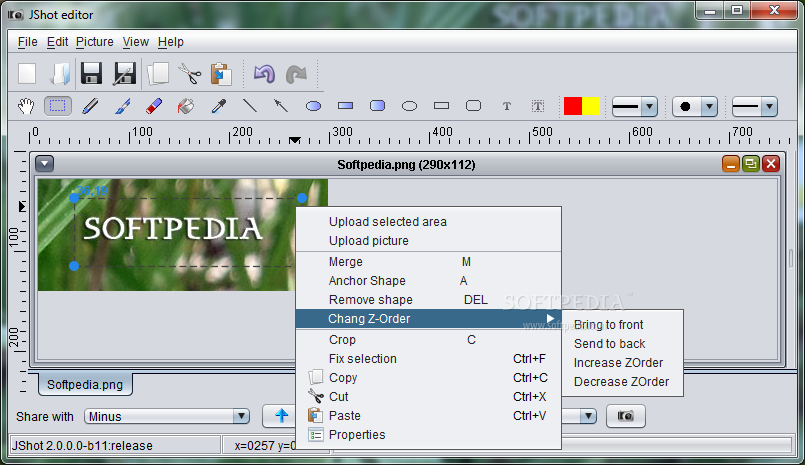The width and height of the screenshot is (805, 465).
Task: Select the Pencil tool
Action: (90, 106)
